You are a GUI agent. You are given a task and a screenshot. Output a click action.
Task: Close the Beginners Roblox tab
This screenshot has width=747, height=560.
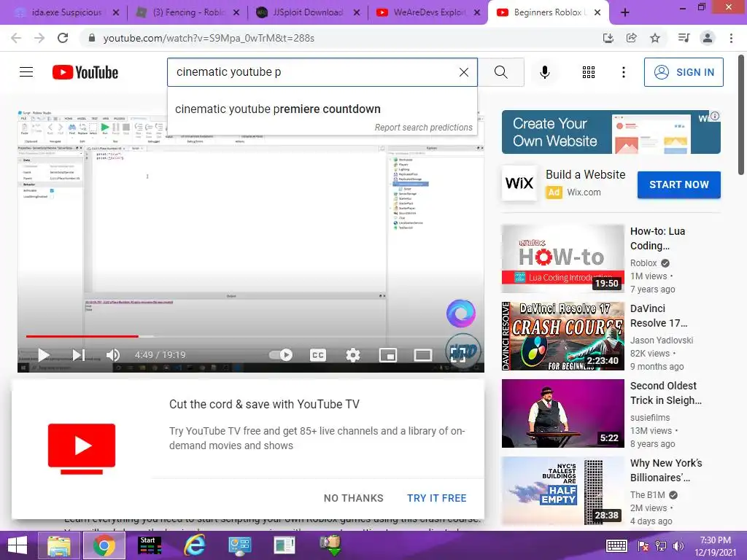[x=597, y=13]
